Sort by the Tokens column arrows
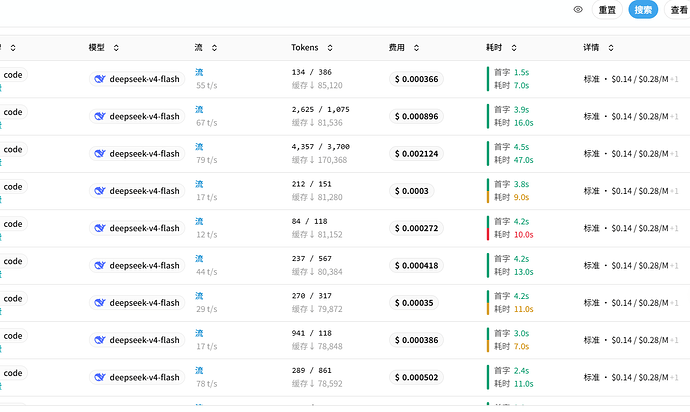Viewport: 690px width, 412px height. click(x=330, y=48)
